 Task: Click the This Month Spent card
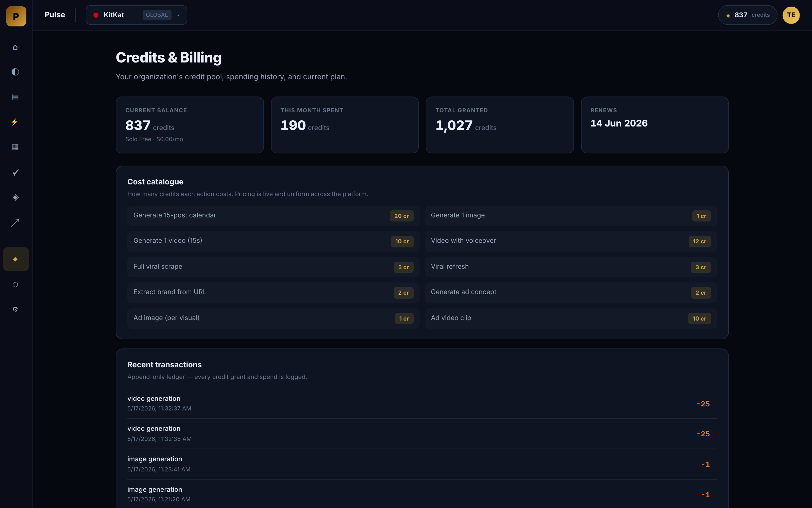pyautogui.click(x=345, y=125)
